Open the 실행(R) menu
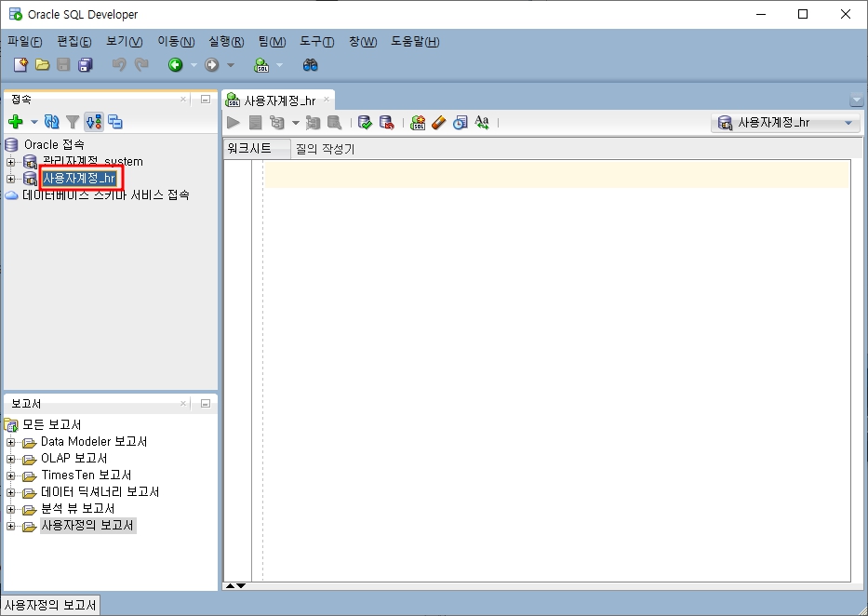 coord(226,42)
